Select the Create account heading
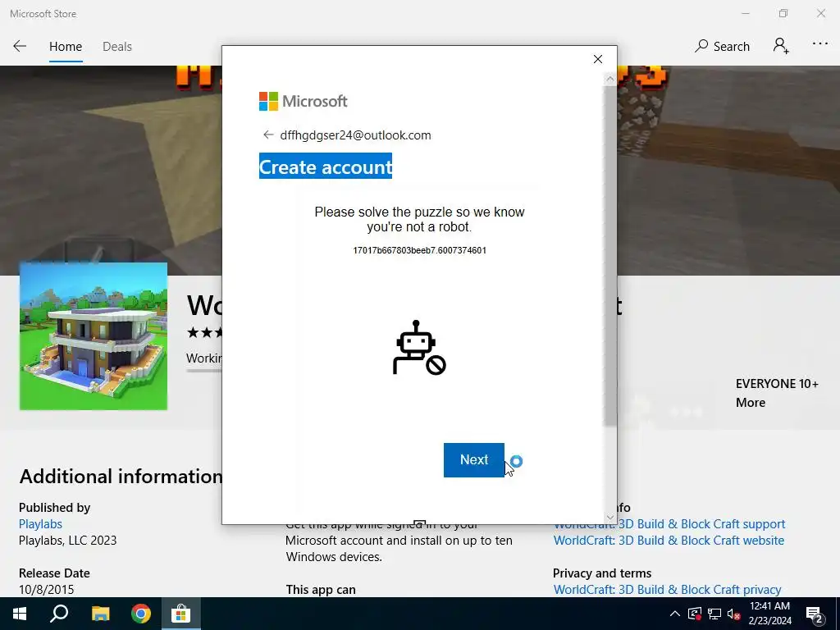This screenshot has height=630, width=840. 325,167
